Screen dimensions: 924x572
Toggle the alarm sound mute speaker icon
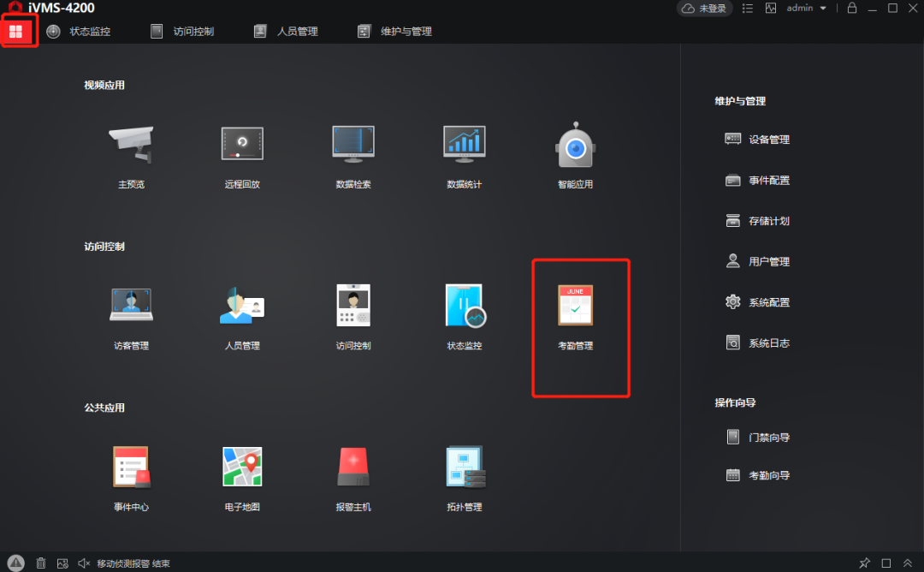[x=84, y=563]
